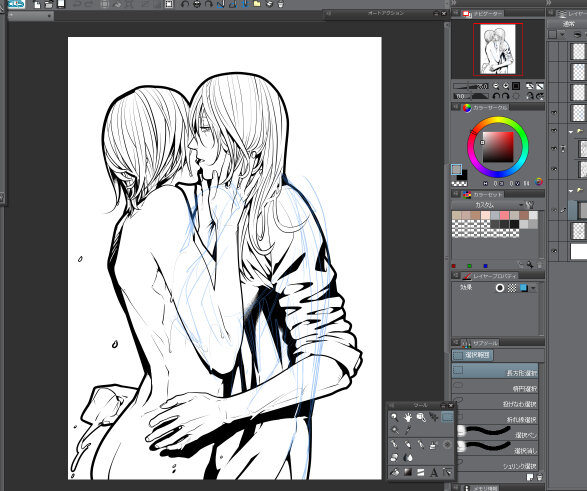
Task: Click the Navigator fit to screen icon
Action: tap(516, 86)
